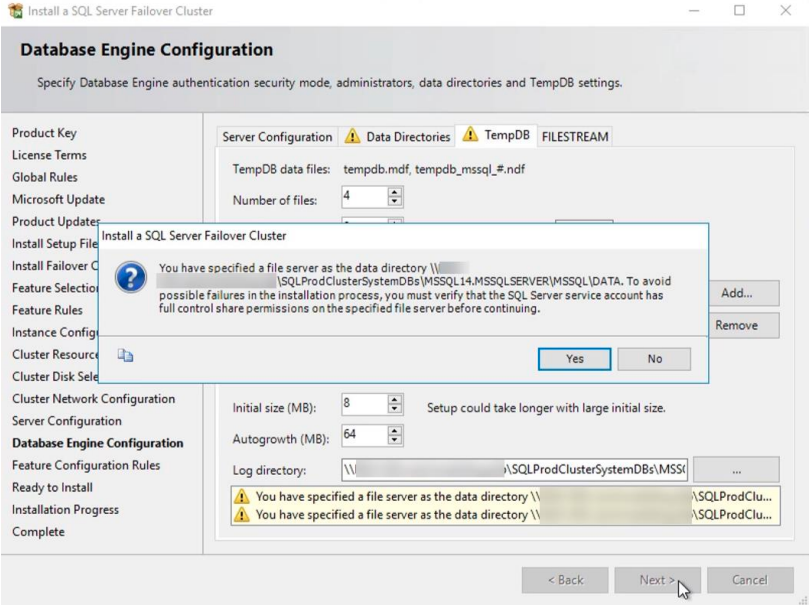This screenshot has height=606, width=811.
Task: Open the Server Configuration tab
Action: pyautogui.click(x=277, y=137)
